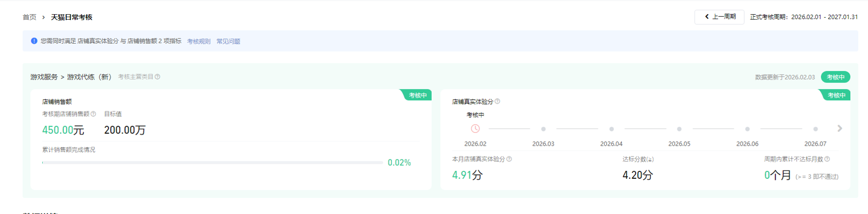Select the 2026.06 timeline dot
This screenshot has width=868, height=214.
[x=747, y=129]
